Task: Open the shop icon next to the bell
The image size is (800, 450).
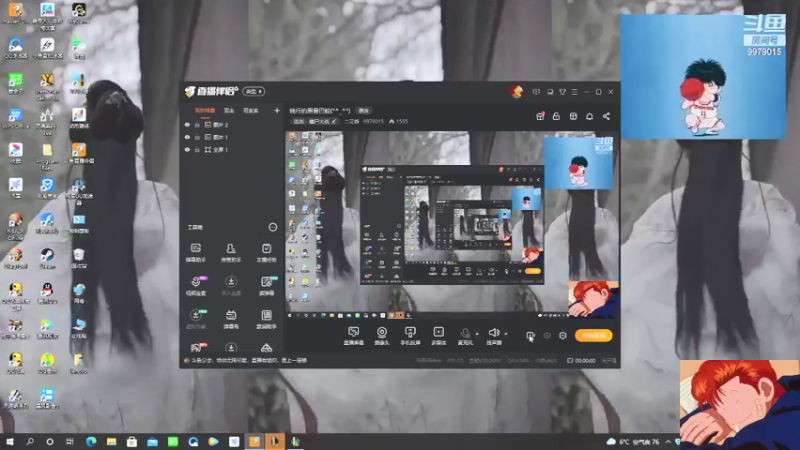Action: pos(573,116)
